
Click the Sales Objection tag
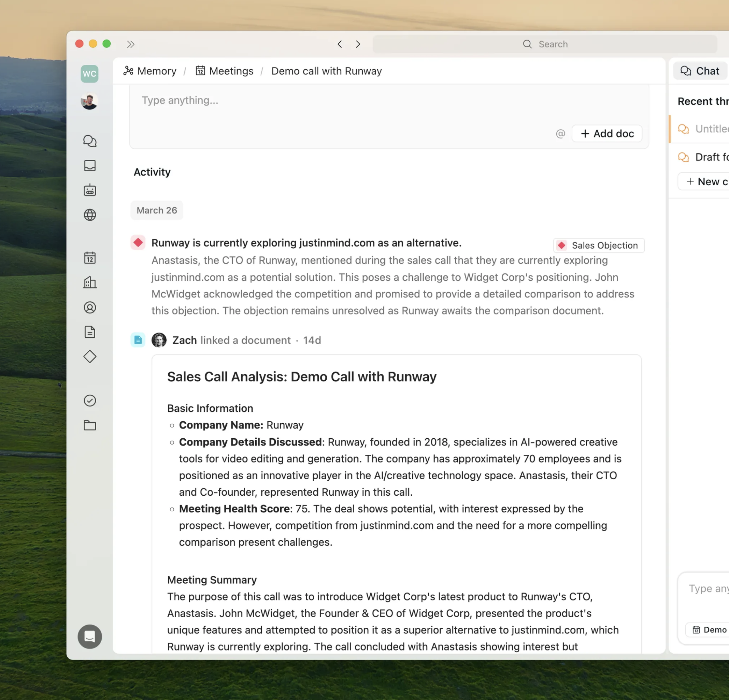598,245
